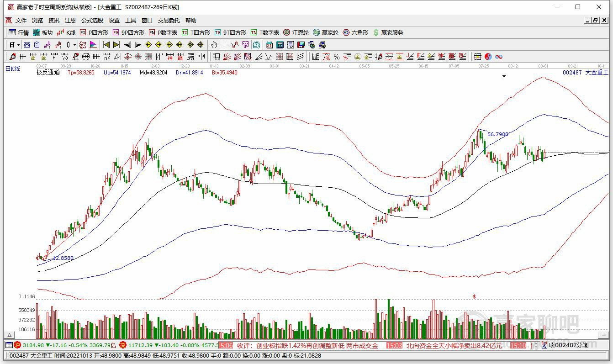Open the calculator icon in toolbar
This screenshot has height=364, width=613.
[280, 45]
